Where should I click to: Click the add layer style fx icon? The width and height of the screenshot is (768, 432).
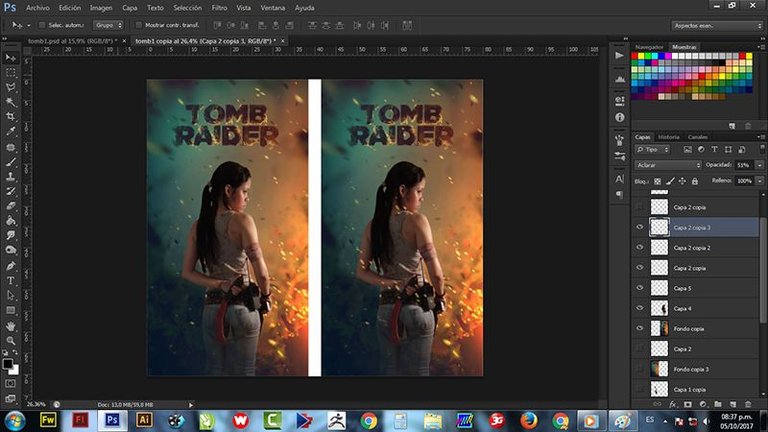[x=673, y=405]
